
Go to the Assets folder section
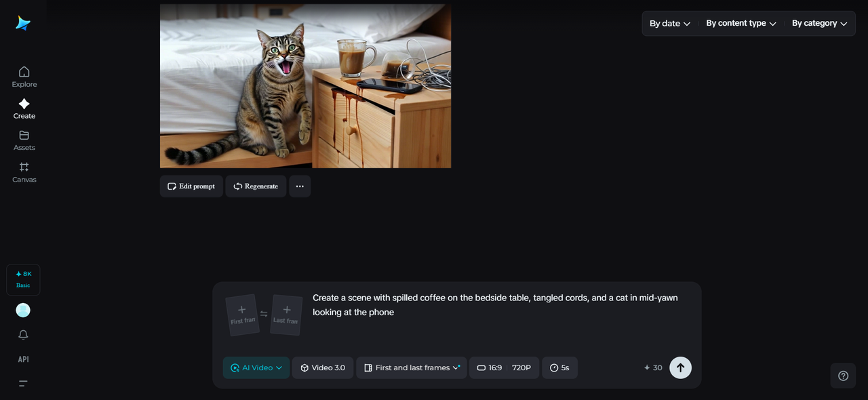[24, 140]
